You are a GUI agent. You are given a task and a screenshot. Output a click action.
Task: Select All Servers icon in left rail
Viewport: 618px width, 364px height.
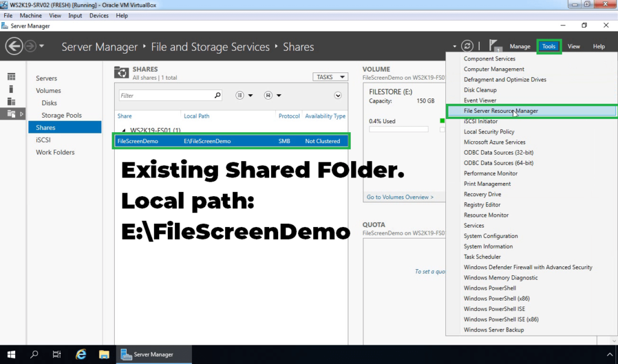pyautogui.click(x=11, y=102)
